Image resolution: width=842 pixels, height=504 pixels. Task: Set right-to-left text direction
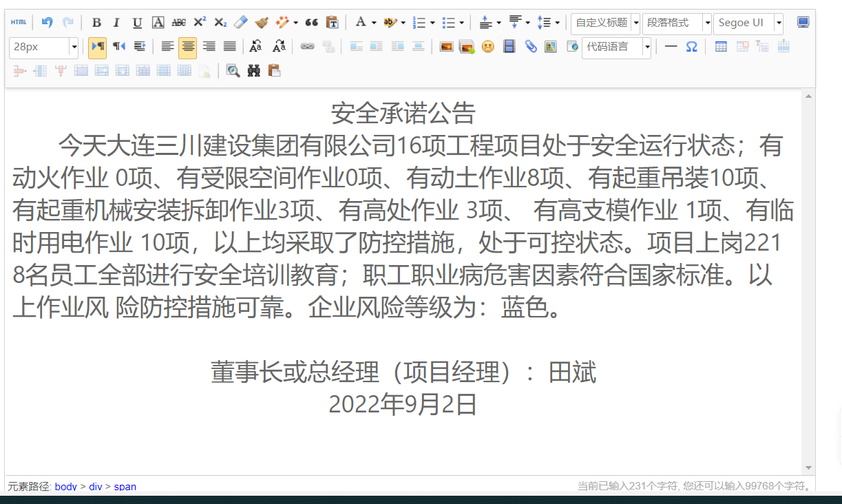(119, 47)
